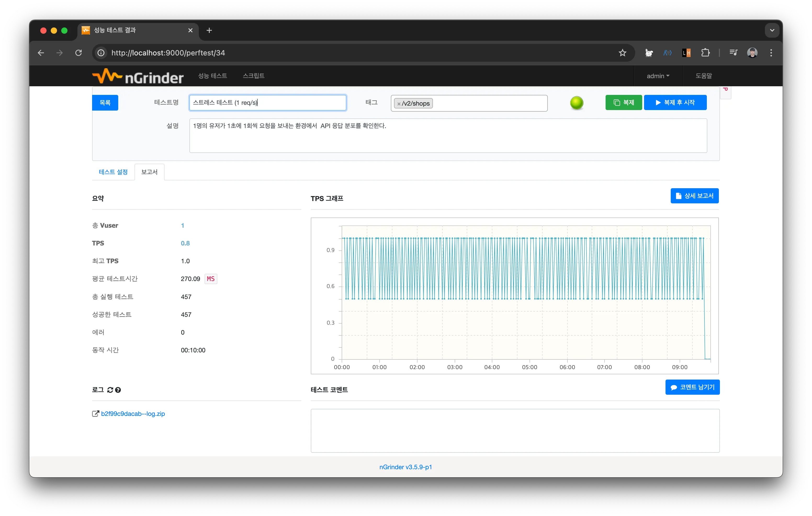The image size is (812, 516).
Task: Switch to the 테스트 설정 tab
Action: (113, 172)
